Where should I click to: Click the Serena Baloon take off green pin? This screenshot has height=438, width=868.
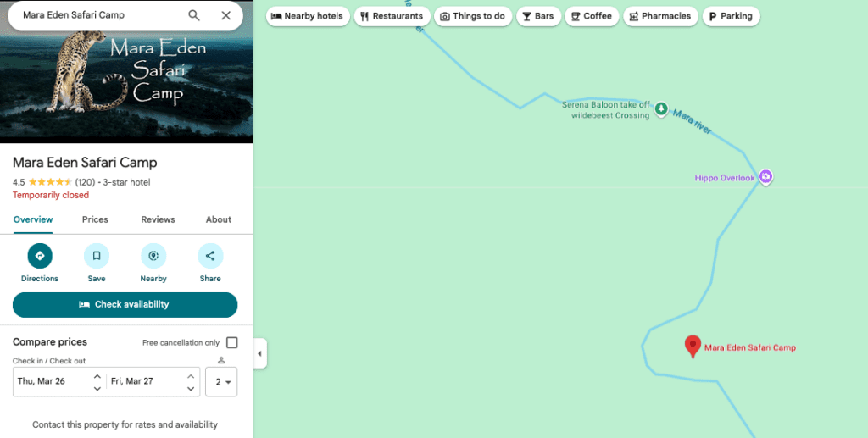(661, 109)
